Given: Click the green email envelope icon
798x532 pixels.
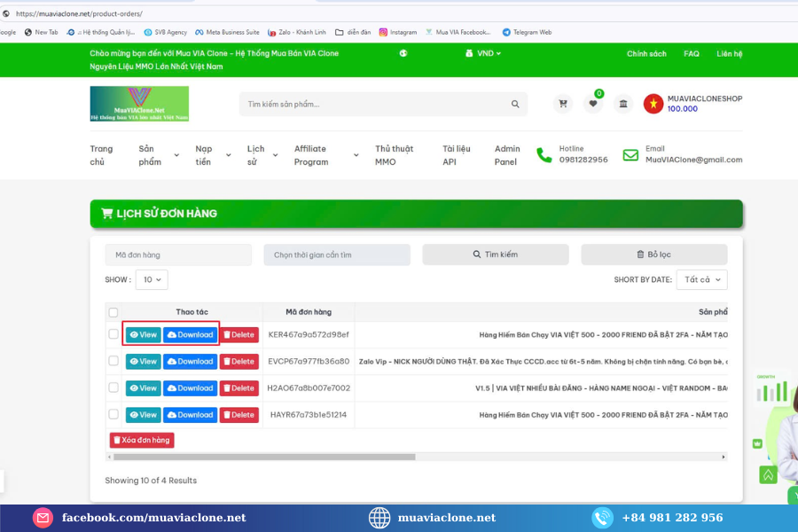Looking at the screenshot, I should [630, 155].
